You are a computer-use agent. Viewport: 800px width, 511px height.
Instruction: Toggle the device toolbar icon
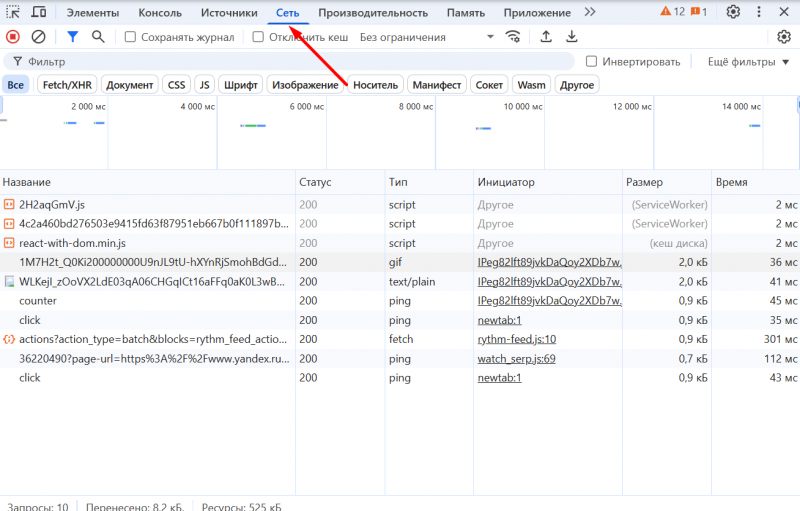click(39, 12)
